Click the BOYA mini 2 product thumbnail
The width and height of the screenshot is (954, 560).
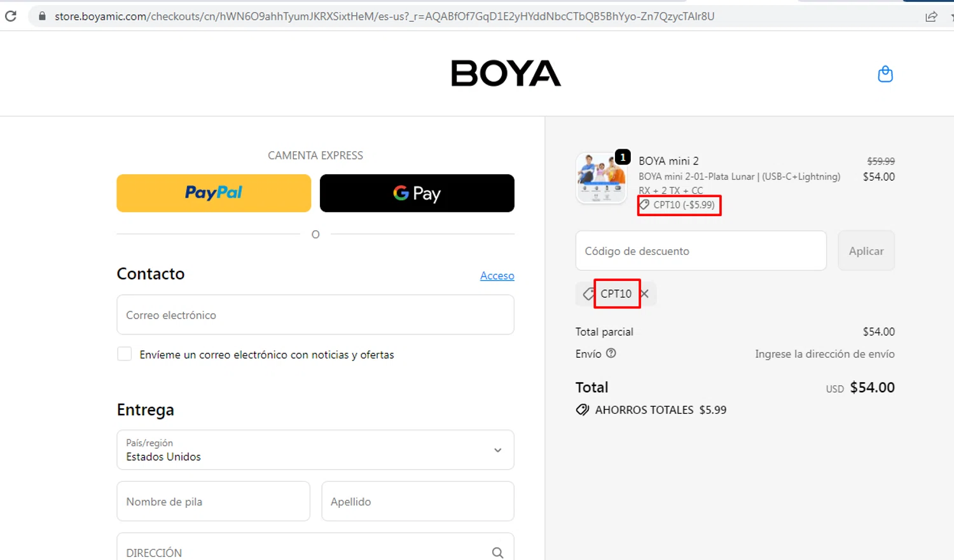point(601,178)
